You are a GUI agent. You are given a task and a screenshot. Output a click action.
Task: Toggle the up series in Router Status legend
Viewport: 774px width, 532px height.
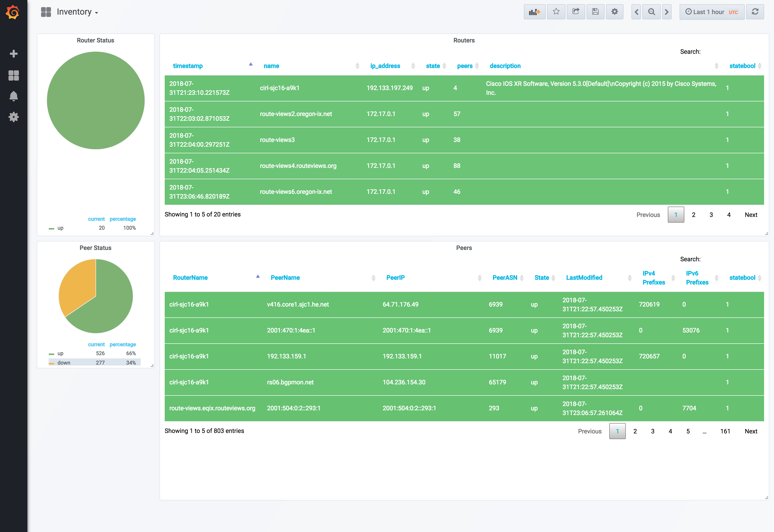pyautogui.click(x=60, y=228)
